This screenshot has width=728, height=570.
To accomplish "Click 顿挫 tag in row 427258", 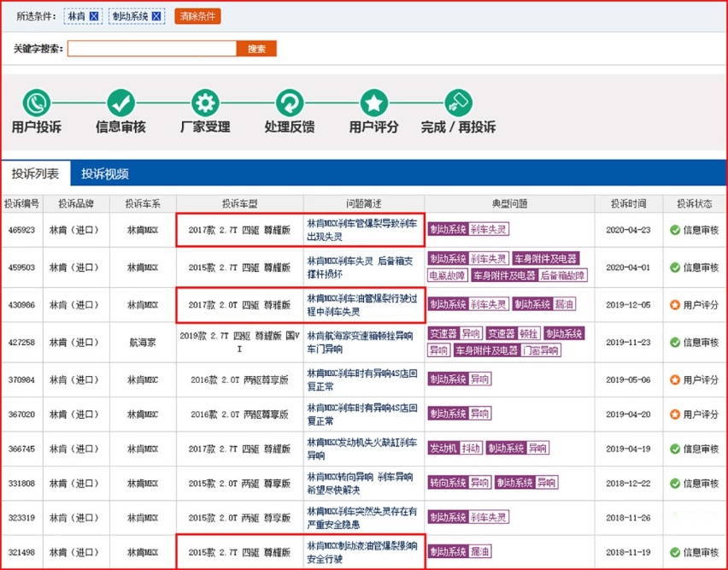I will pyautogui.click(x=528, y=333).
